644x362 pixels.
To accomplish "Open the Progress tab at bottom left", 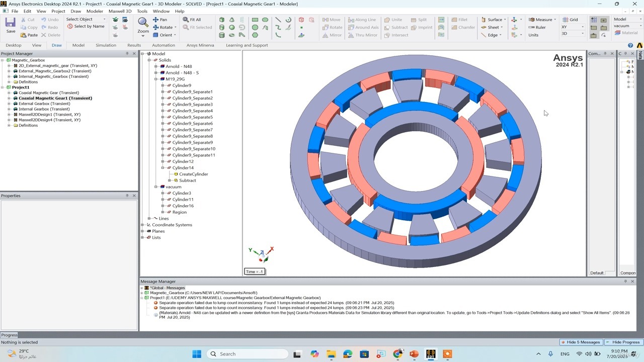I will tap(9, 335).
